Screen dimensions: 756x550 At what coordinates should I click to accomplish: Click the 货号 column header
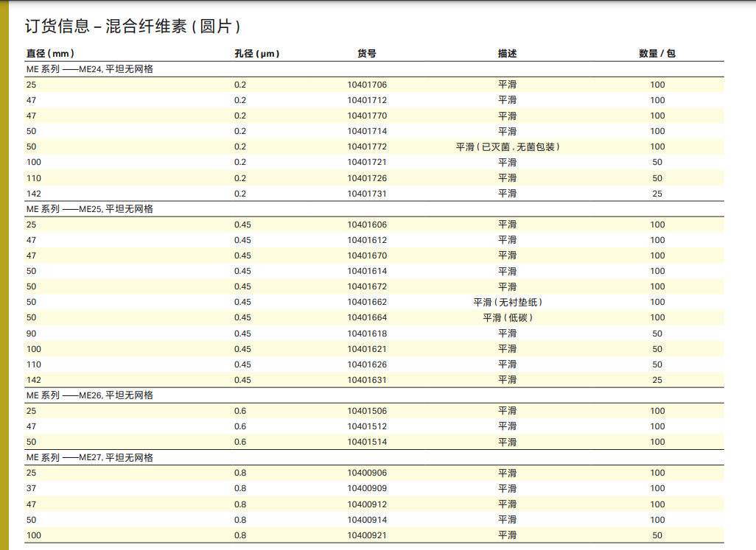click(x=367, y=54)
